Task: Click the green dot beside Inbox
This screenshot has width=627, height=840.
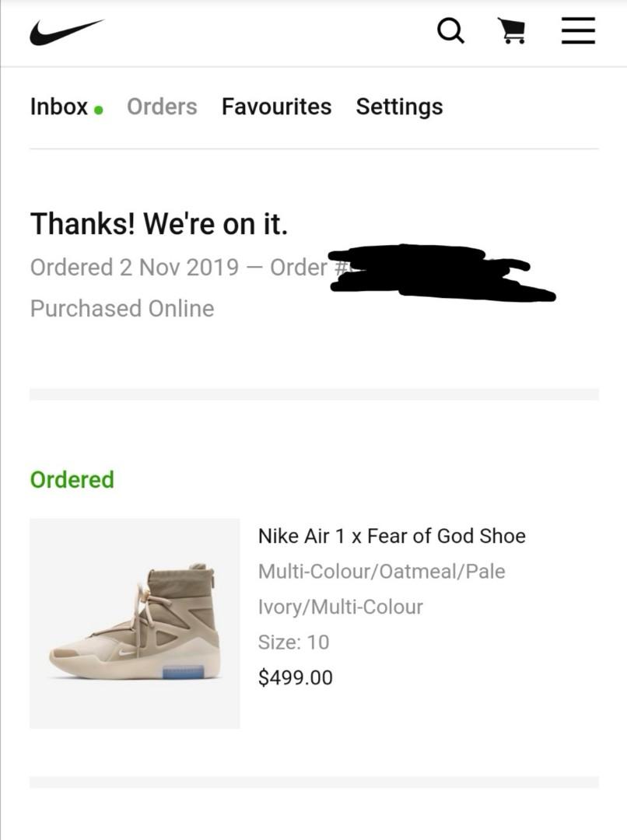Action: pyautogui.click(x=99, y=110)
